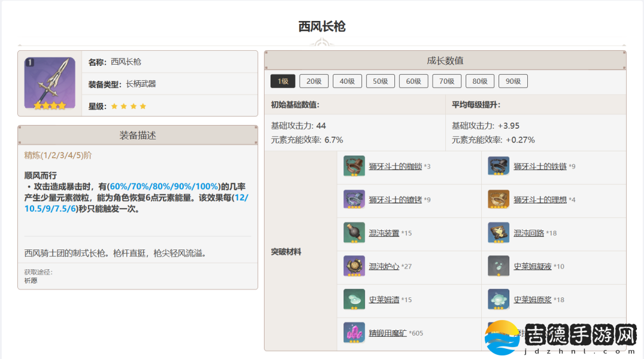Choose the 70级 level button
This screenshot has height=359, width=644.
pyautogui.click(x=446, y=81)
